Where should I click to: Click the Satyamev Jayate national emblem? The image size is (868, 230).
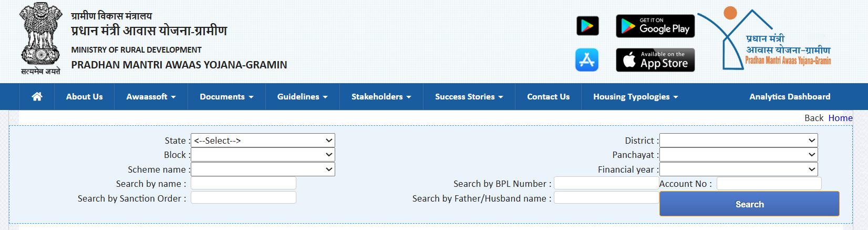(x=40, y=38)
